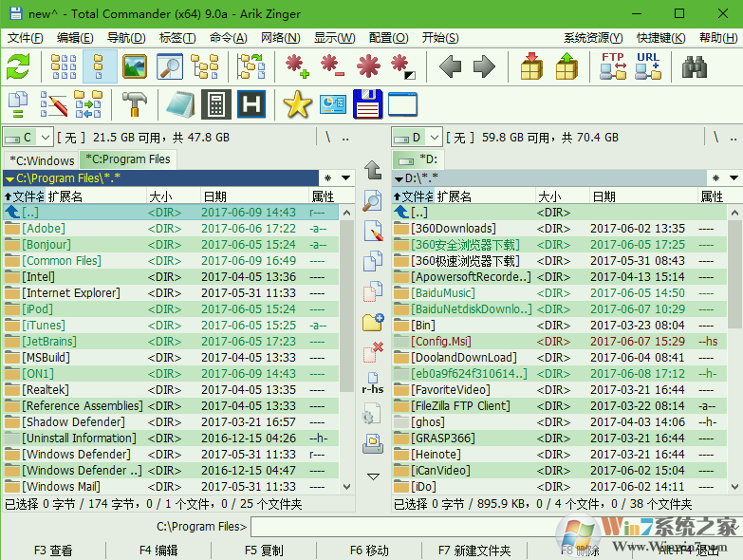Click the command line input field
The height and width of the screenshot is (560, 743).
tap(494, 527)
